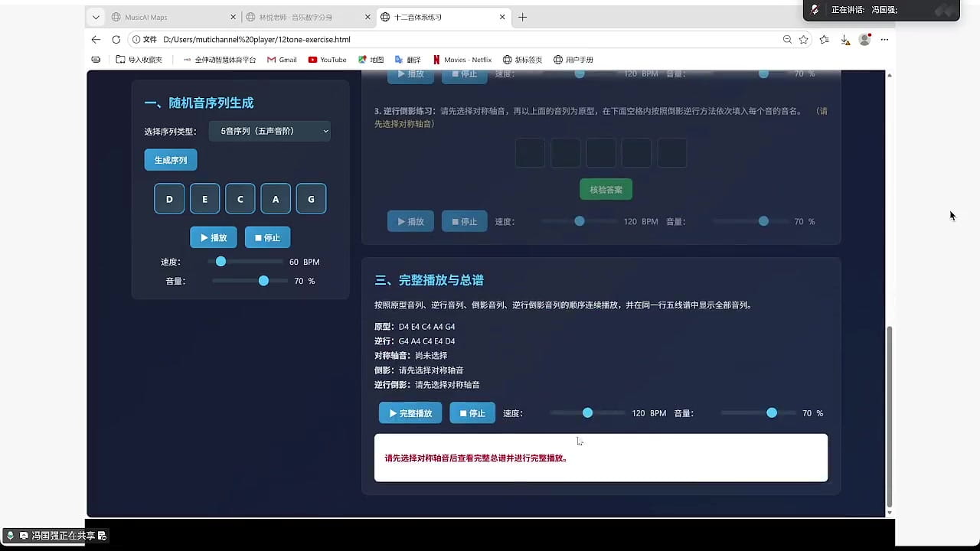This screenshot has width=980, height=551.
Task: Open the favorites list icon in the toolbar
Action: click(825, 39)
